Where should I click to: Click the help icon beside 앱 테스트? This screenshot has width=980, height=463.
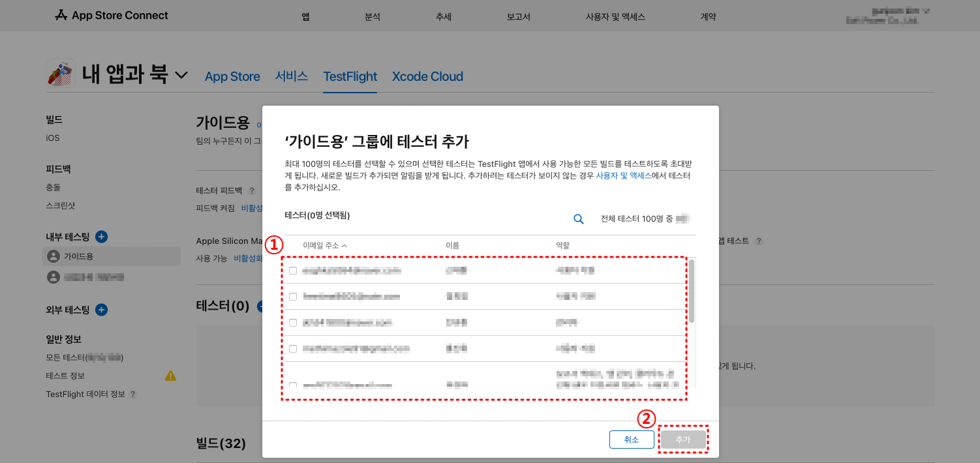coord(758,241)
